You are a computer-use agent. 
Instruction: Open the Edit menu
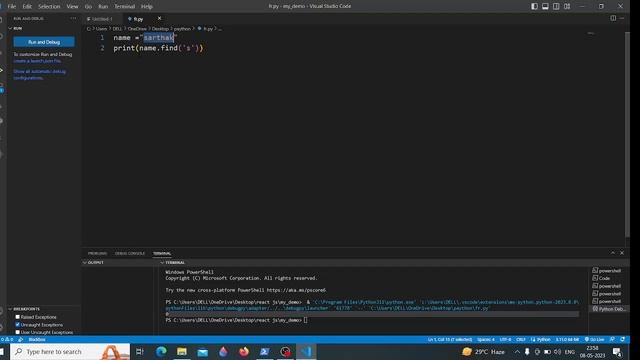coord(27,7)
